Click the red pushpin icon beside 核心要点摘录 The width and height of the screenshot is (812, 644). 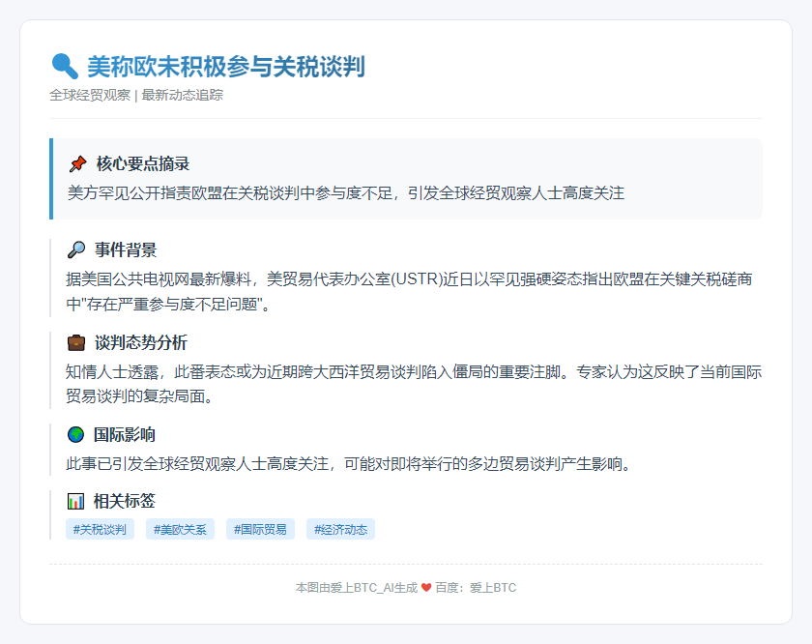(x=77, y=164)
